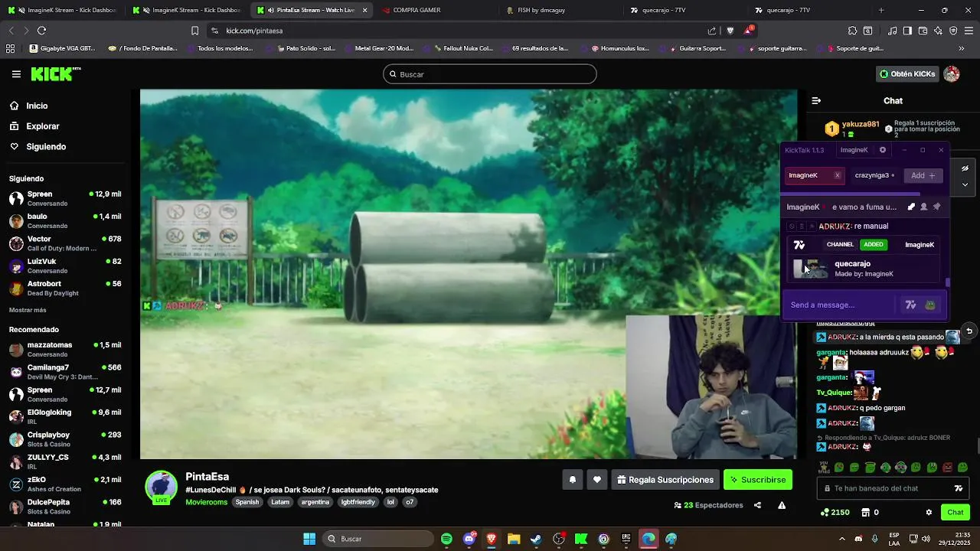Viewport: 980px width, 551px height.
Task: Open Brave wallet icon in toolbar
Action: pos(923,31)
